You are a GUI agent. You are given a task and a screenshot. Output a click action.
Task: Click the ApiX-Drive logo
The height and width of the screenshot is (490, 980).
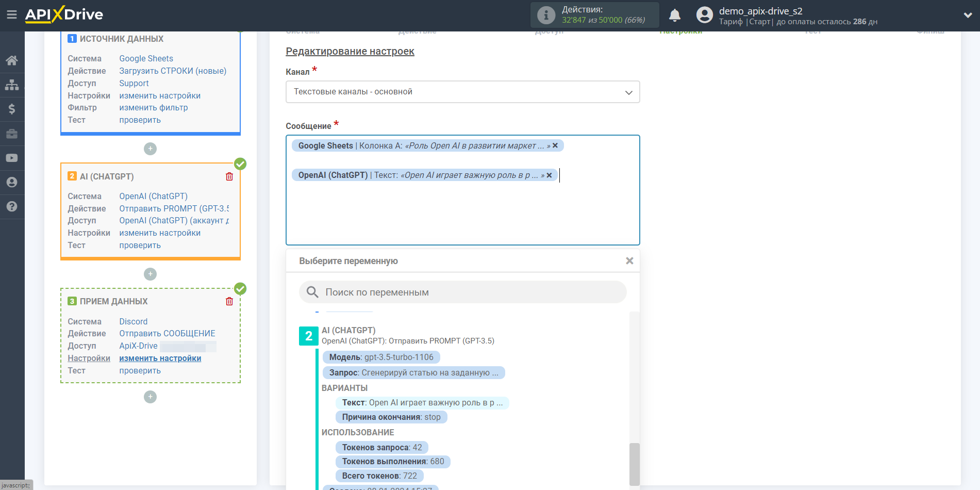(x=64, y=14)
